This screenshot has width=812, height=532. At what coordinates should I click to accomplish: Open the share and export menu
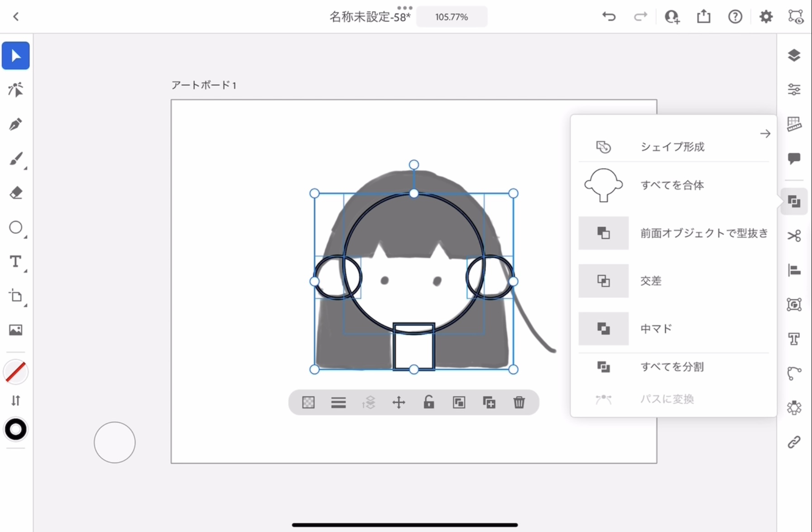click(x=703, y=17)
